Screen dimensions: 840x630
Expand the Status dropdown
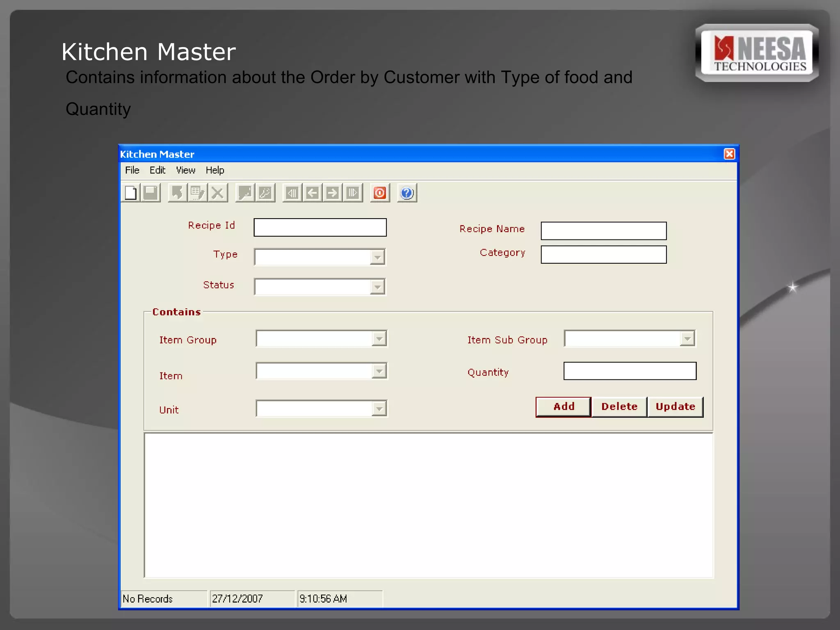tap(377, 287)
